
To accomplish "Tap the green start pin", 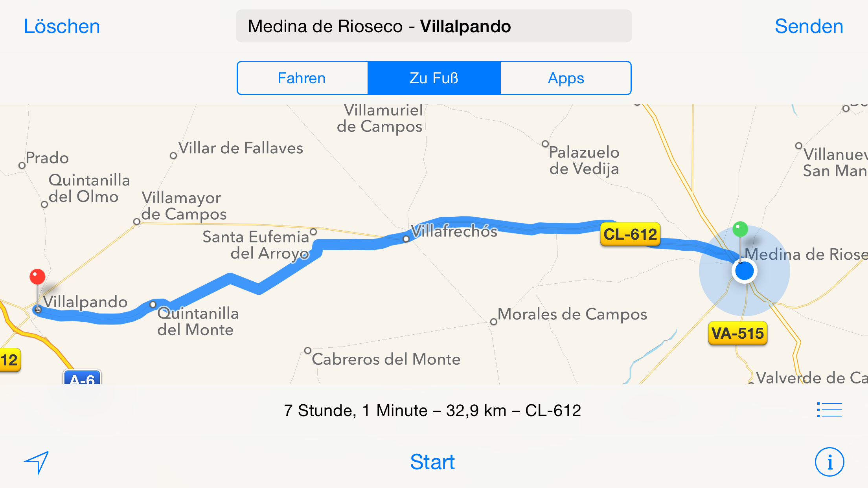I will (x=740, y=229).
